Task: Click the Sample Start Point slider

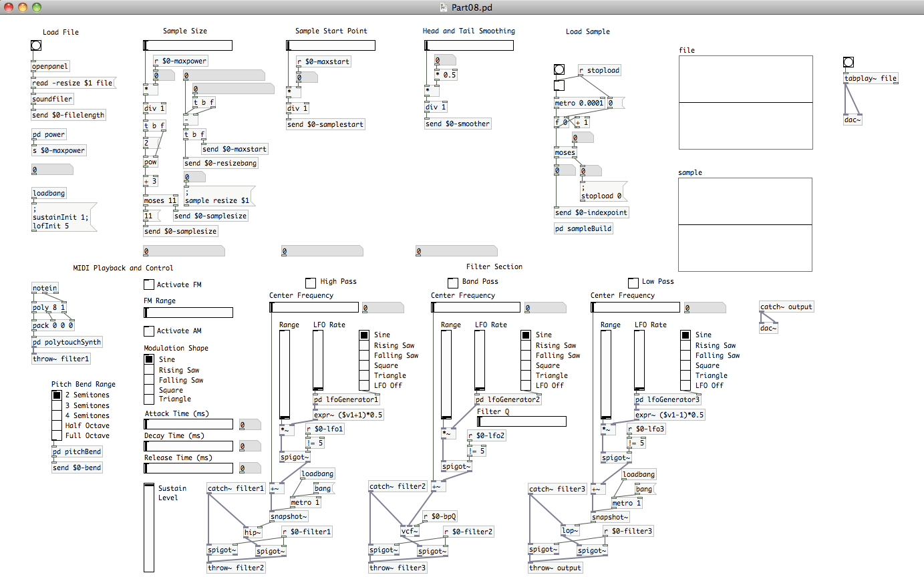Action: (331, 45)
